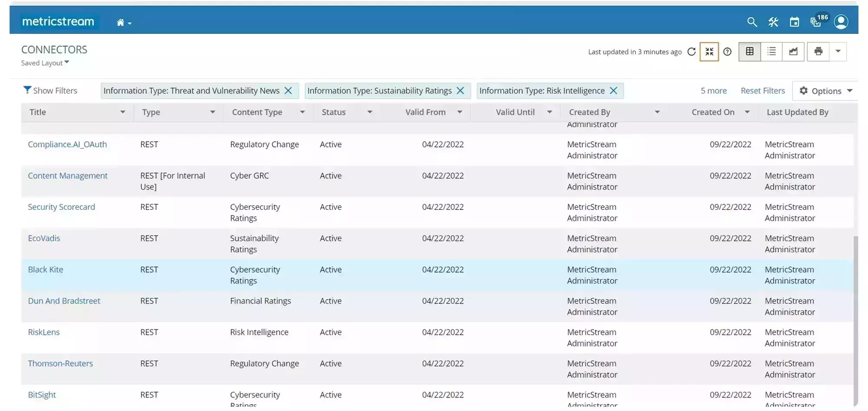
Task: Open the Saved Layout dropdown
Action: pyautogui.click(x=45, y=63)
